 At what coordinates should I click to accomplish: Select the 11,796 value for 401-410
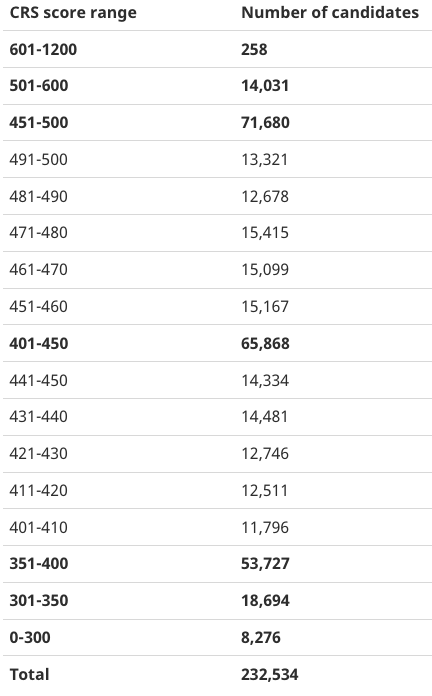click(x=265, y=527)
